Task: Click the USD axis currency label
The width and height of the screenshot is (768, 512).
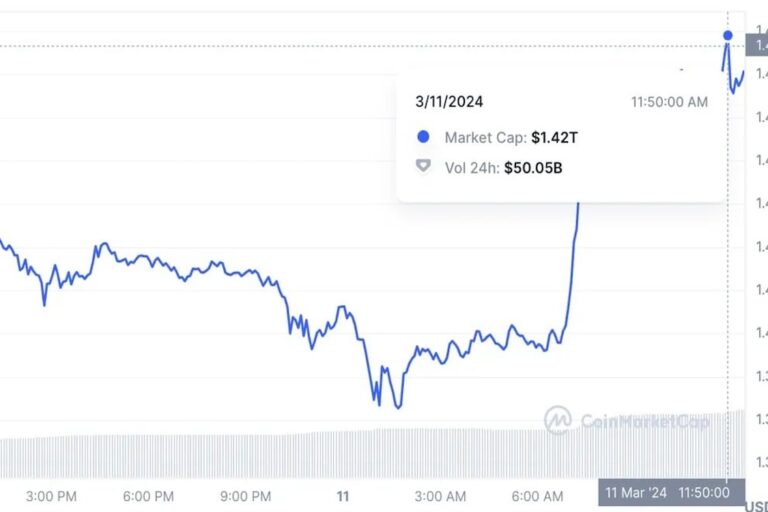Action: click(x=755, y=495)
